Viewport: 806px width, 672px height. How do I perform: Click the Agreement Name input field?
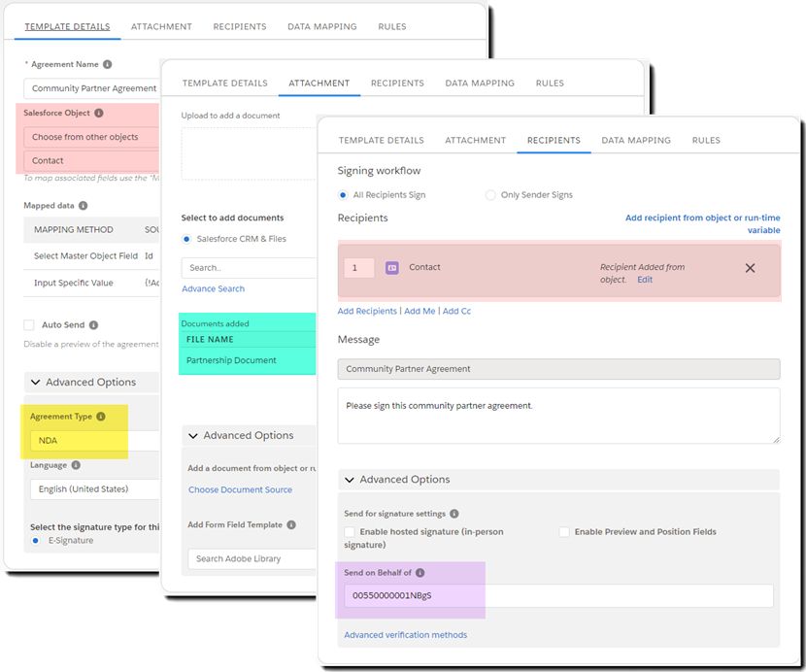(91, 88)
